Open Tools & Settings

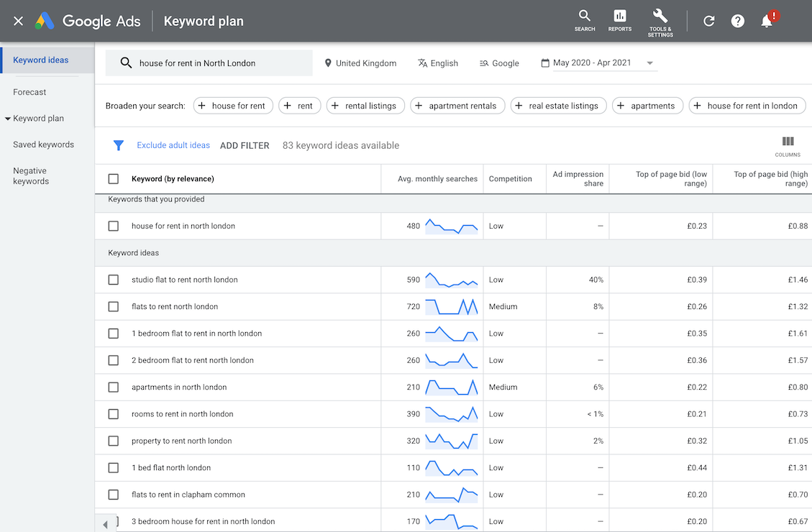point(660,21)
